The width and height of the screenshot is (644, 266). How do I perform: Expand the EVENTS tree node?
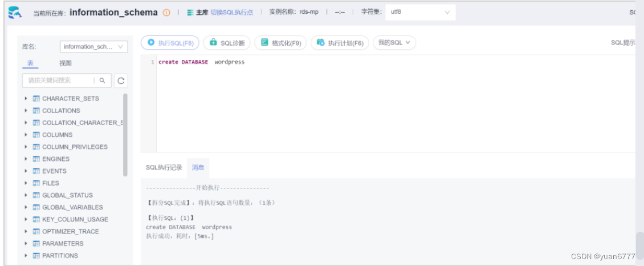point(26,171)
